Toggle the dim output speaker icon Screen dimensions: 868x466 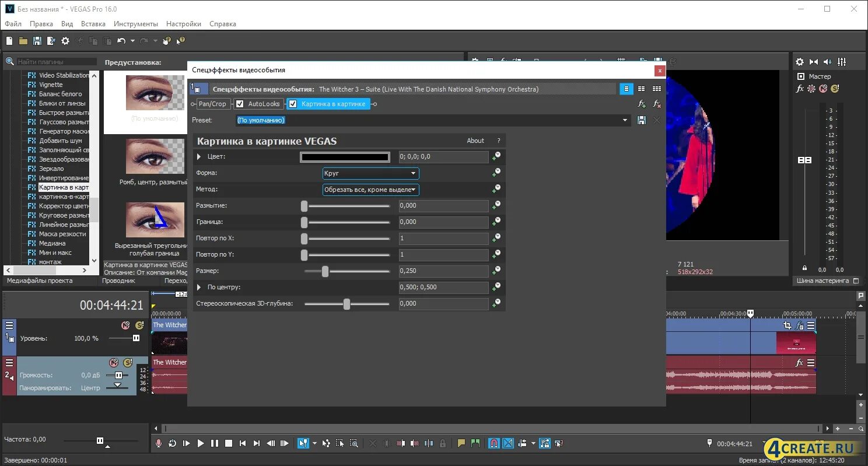pos(828,62)
